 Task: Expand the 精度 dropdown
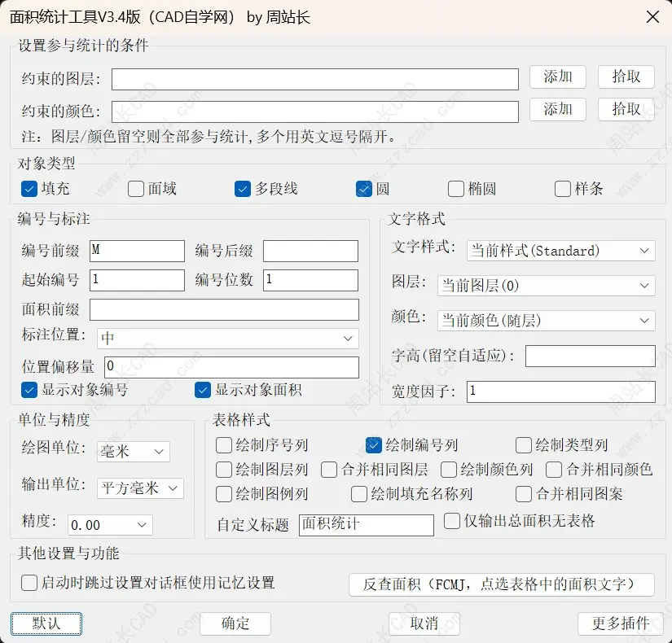(x=110, y=525)
